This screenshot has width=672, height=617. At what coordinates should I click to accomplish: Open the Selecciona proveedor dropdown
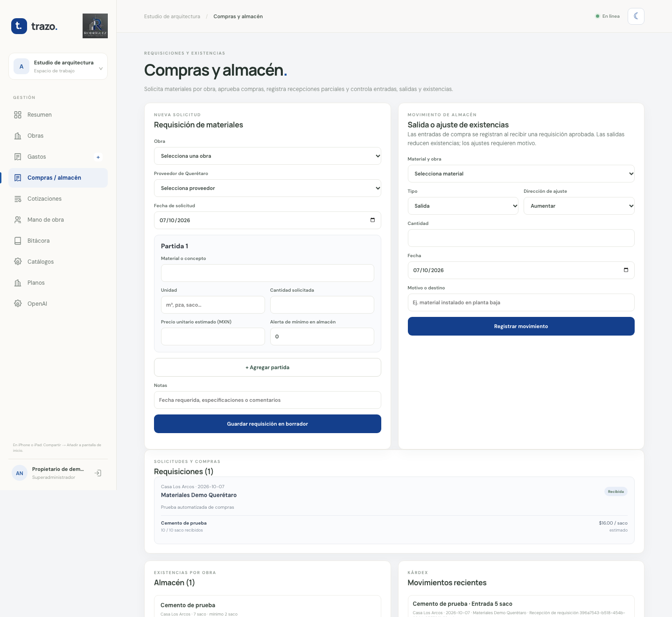(267, 188)
